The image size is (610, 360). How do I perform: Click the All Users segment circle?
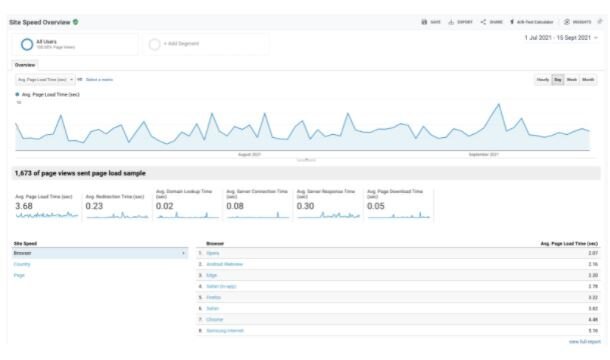(x=27, y=44)
